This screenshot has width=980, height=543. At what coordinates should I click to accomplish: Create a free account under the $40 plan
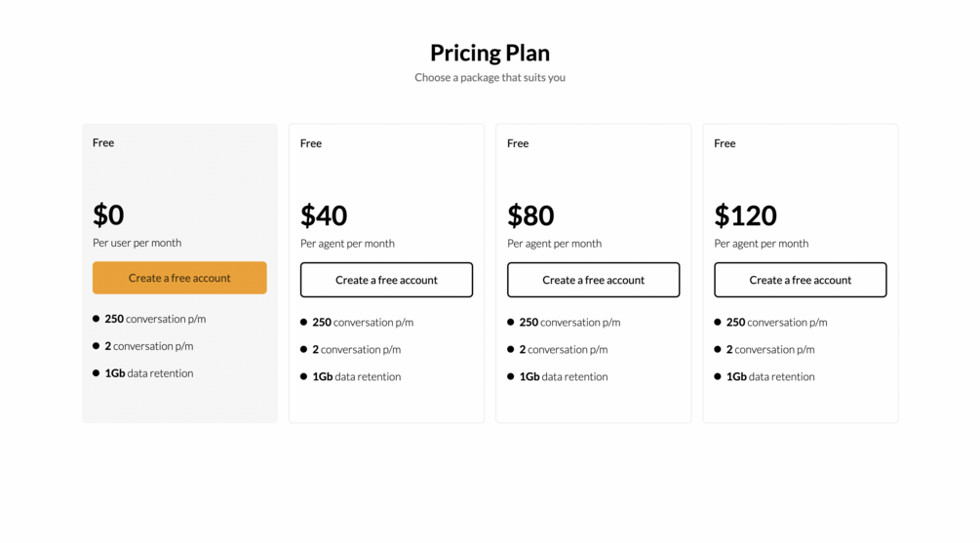386,280
